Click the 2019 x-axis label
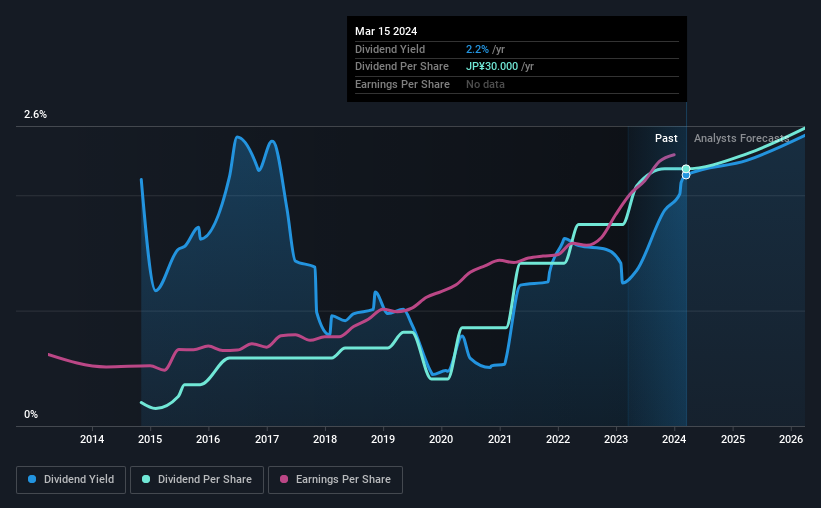 (383, 439)
